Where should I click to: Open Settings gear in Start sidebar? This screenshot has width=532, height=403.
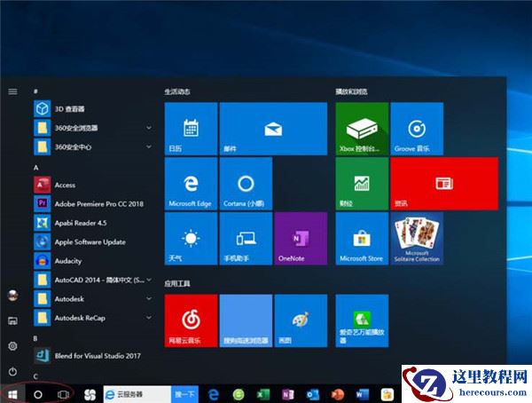coord(12,346)
